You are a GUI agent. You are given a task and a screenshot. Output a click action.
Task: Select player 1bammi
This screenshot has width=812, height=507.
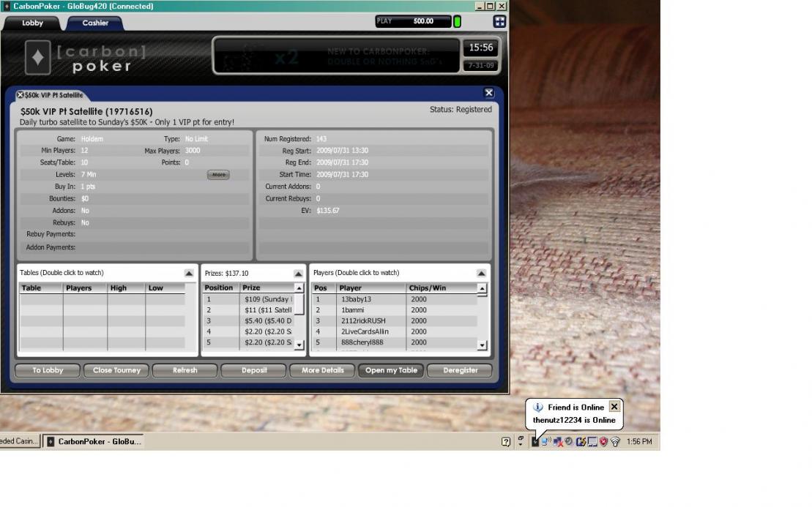pyautogui.click(x=395, y=310)
